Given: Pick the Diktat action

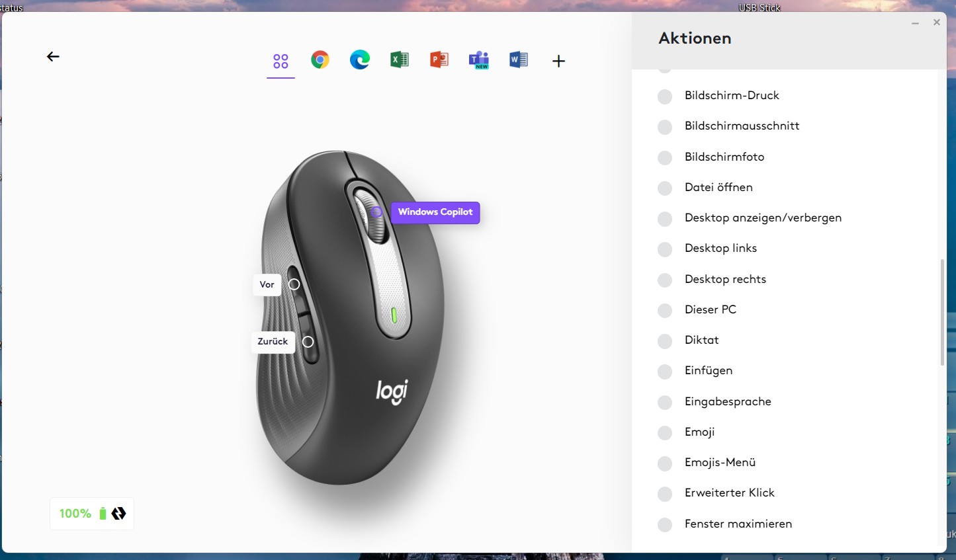Looking at the screenshot, I should 701,340.
